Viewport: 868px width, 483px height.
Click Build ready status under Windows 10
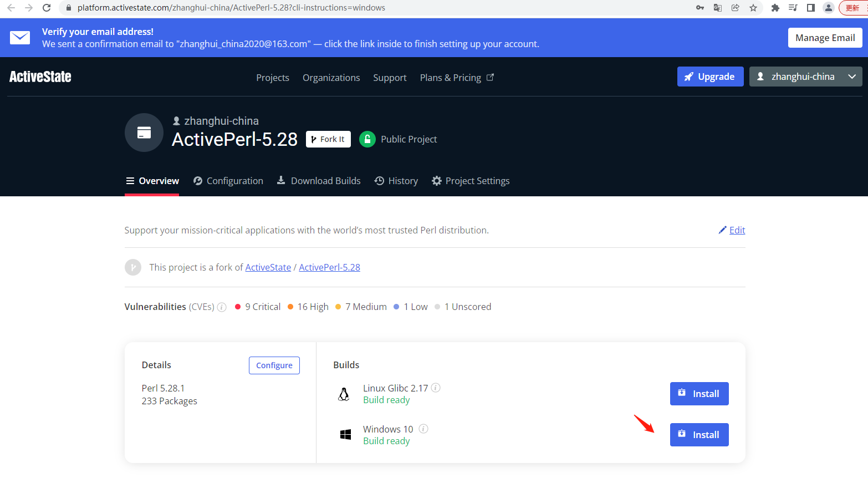coord(386,441)
